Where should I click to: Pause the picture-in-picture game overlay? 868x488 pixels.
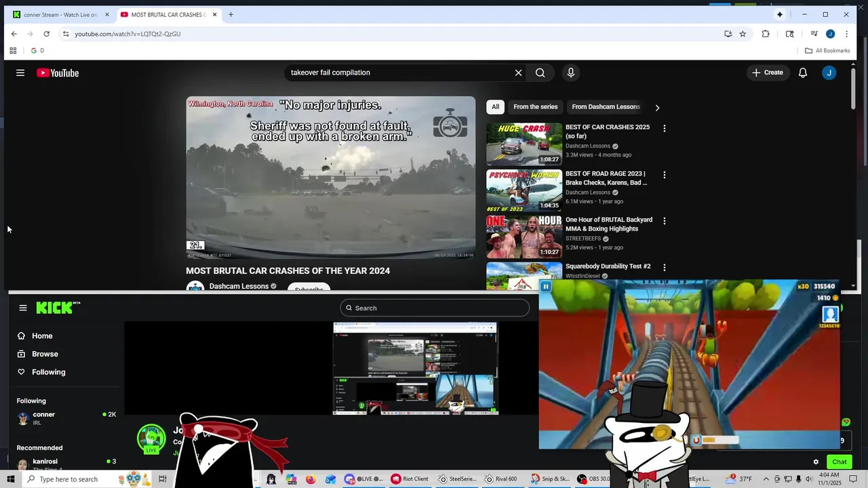[x=546, y=287]
